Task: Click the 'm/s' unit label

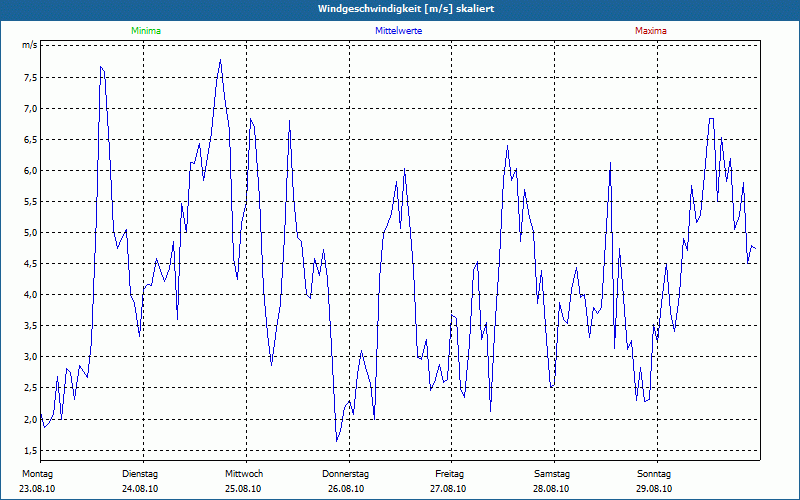Action: click(x=30, y=45)
